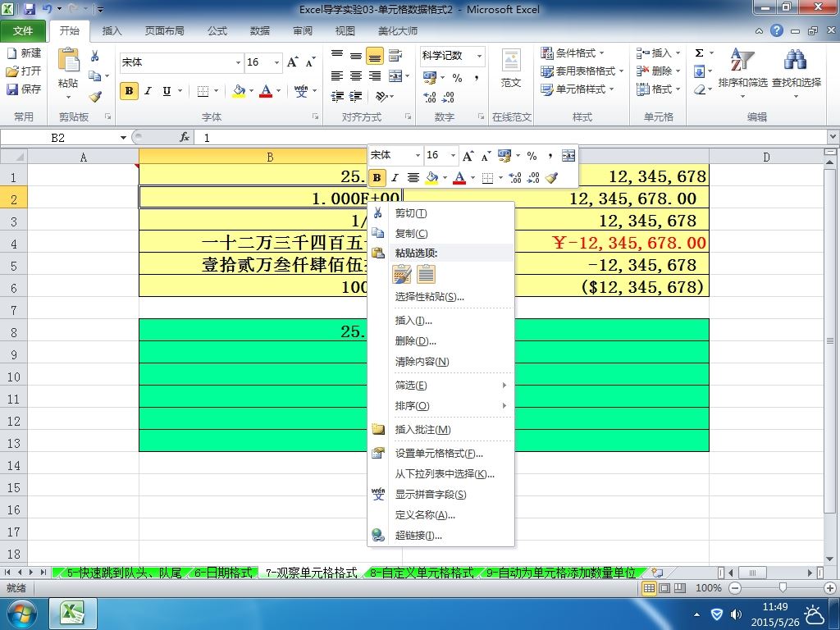Image resolution: width=840 pixels, height=630 pixels.
Task: Click mini toolbar merge cells icon
Action: coord(568,156)
